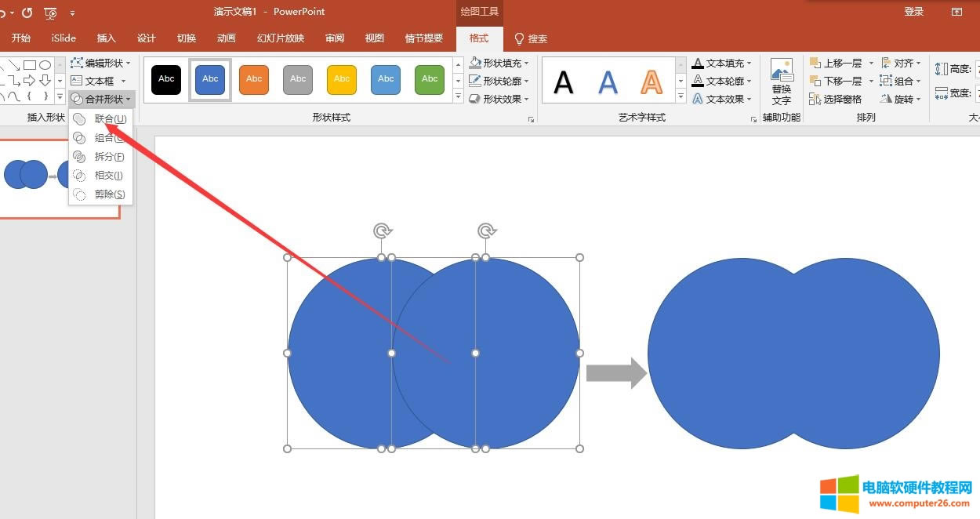Open the Edit Shape (编辑形状) dropdown

click(100, 63)
